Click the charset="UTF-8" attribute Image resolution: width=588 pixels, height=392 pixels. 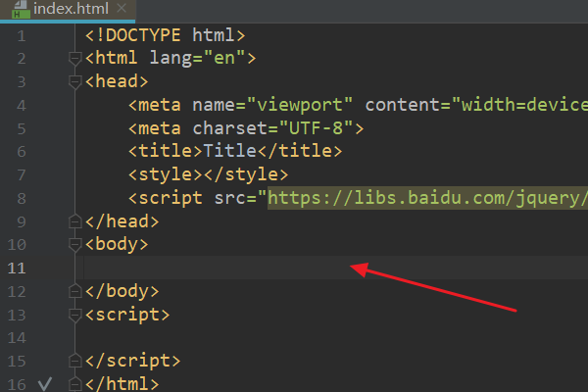[x=272, y=128]
